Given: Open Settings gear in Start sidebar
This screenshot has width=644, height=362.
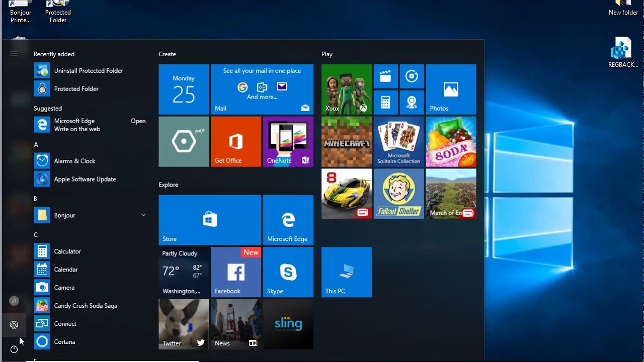Looking at the screenshot, I should click(x=14, y=325).
